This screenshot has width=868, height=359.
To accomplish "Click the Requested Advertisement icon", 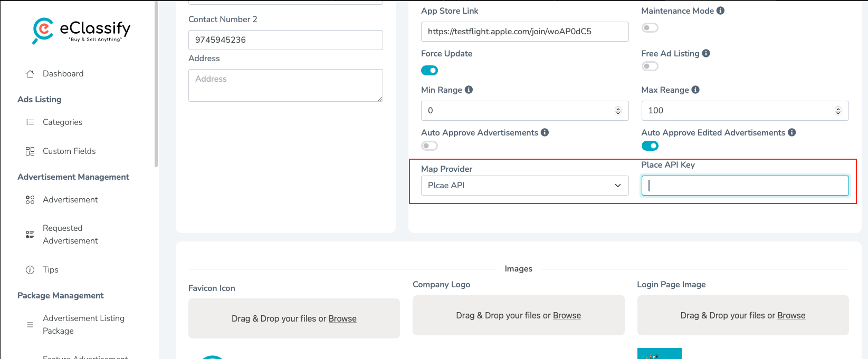I will tap(30, 235).
